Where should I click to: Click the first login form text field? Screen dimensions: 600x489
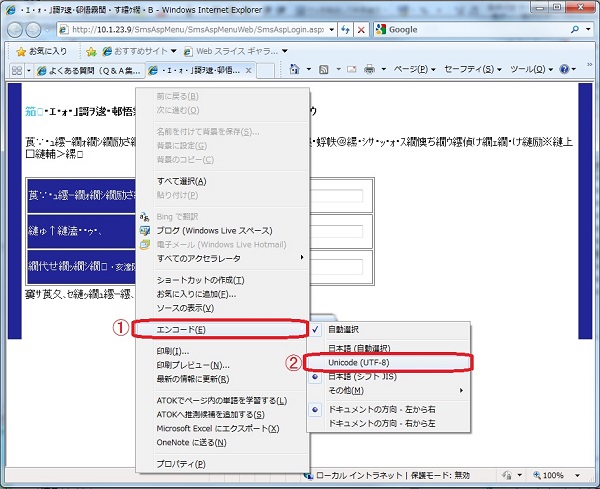click(x=336, y=196)
